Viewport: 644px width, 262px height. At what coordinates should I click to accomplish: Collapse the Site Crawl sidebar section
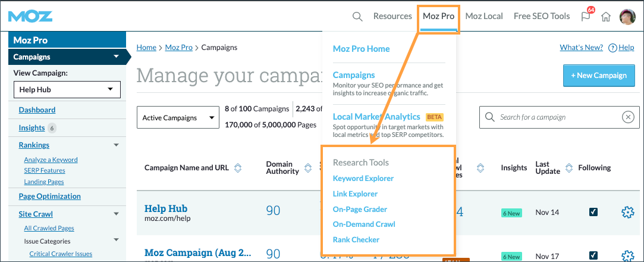pos(116,213)
